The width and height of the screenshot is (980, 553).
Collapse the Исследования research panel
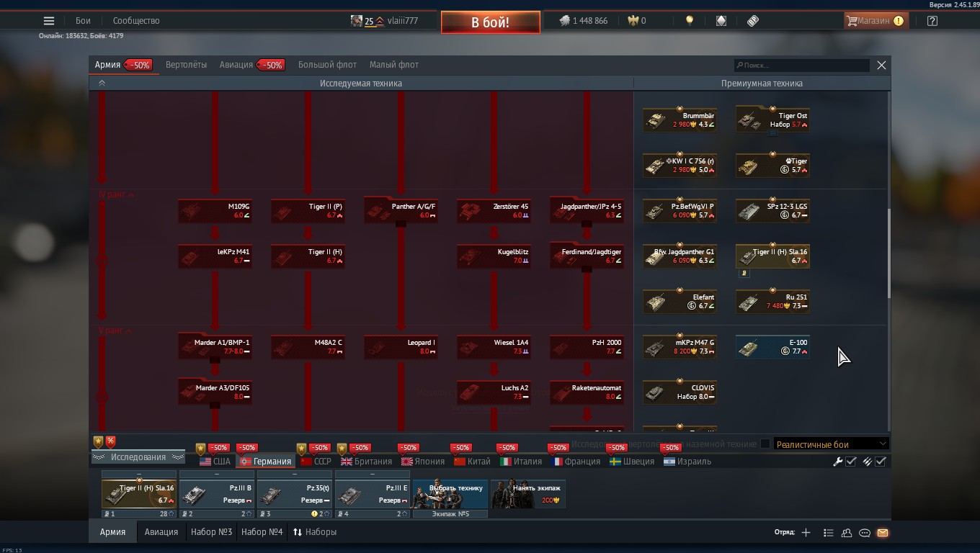coord(138,457)
